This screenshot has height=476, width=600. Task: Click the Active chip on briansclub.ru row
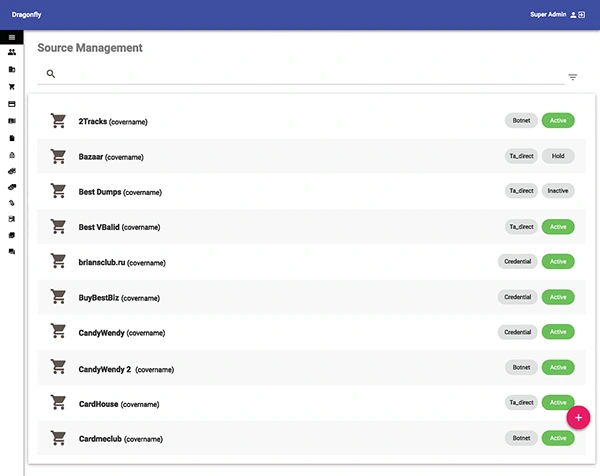[558, 261]
